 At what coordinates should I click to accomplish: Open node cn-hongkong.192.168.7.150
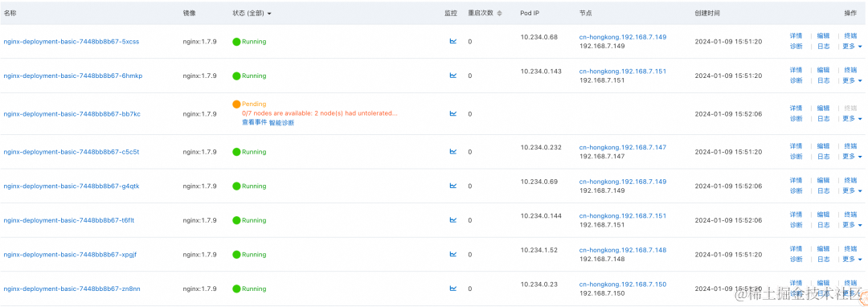click(x=623, y=284)
